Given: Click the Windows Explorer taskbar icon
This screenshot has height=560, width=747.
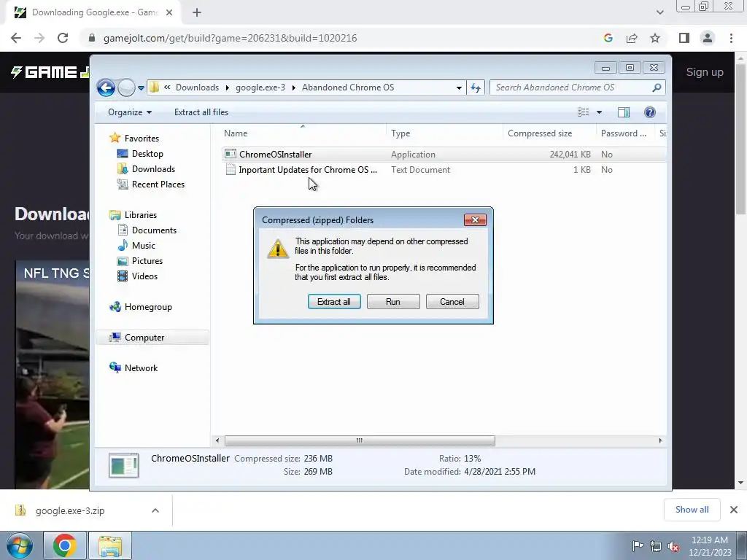Looking at the screenshot, I should pyautogui.click(x=110, y=545).
